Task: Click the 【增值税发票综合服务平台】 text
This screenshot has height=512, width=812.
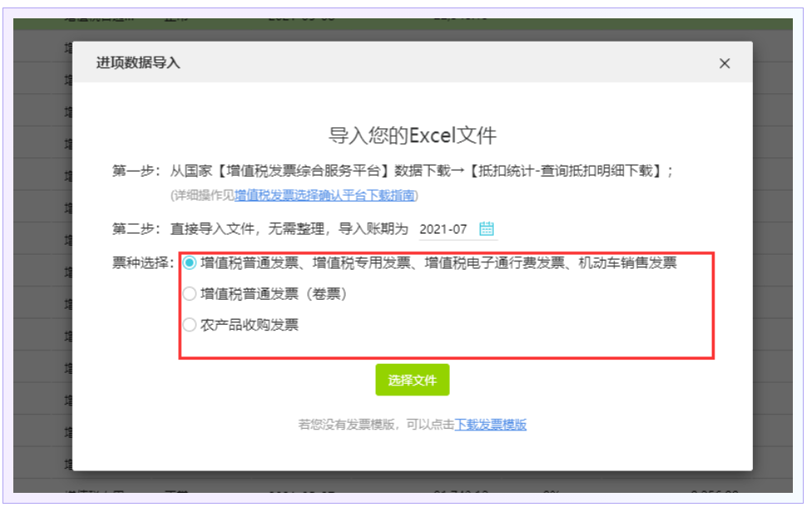Action: tap(288, 171)
